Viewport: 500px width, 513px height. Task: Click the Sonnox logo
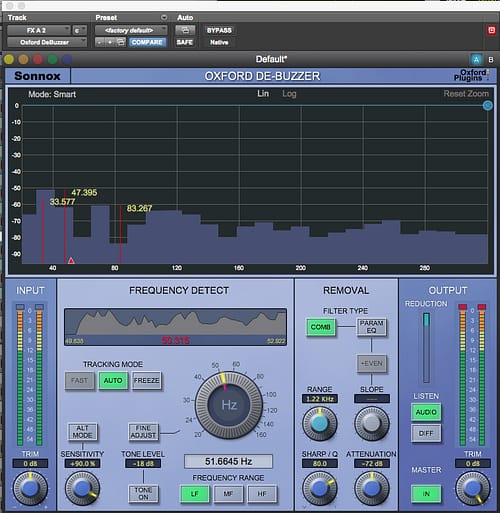[37, 76]
